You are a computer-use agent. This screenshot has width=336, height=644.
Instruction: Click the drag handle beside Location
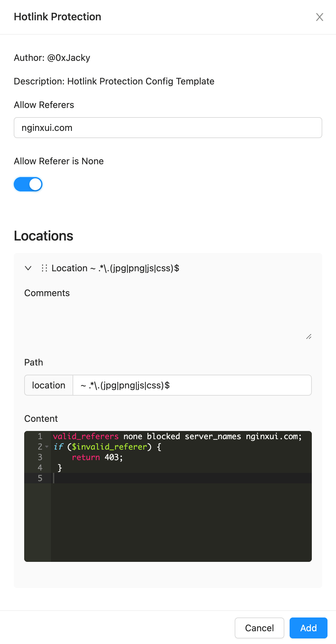[x=44, y=268]
